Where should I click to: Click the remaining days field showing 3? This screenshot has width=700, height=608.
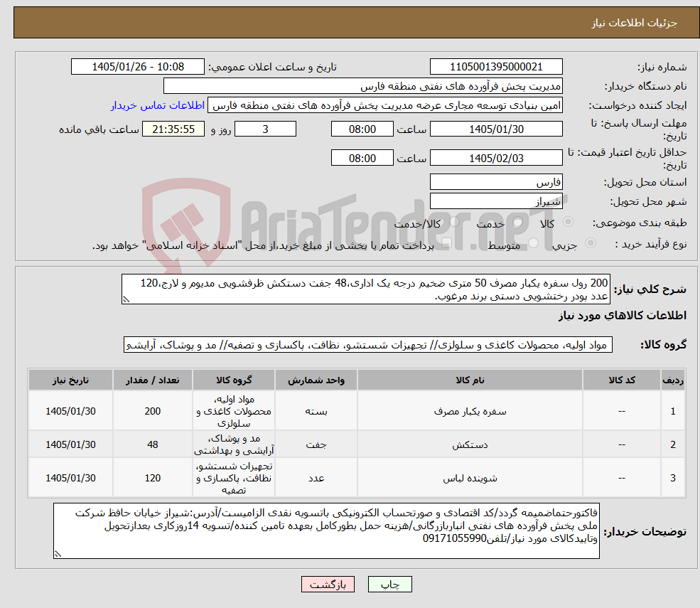(x=265, y=129)
